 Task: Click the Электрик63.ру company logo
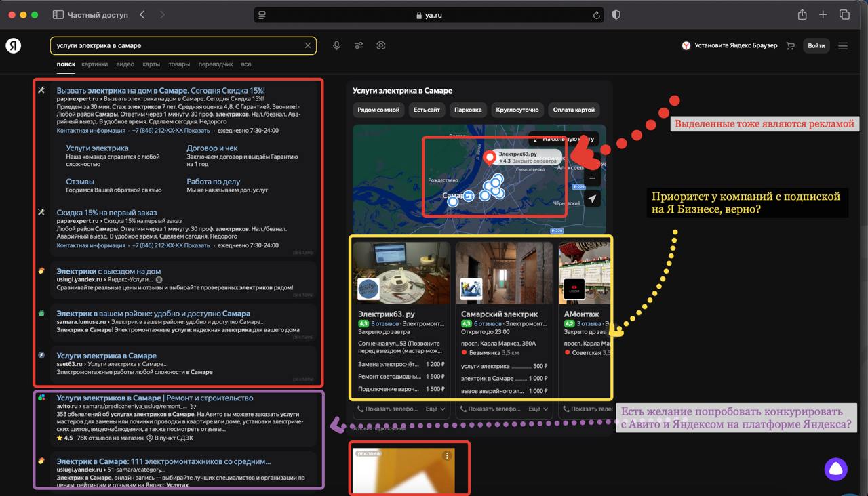point(368,289)
